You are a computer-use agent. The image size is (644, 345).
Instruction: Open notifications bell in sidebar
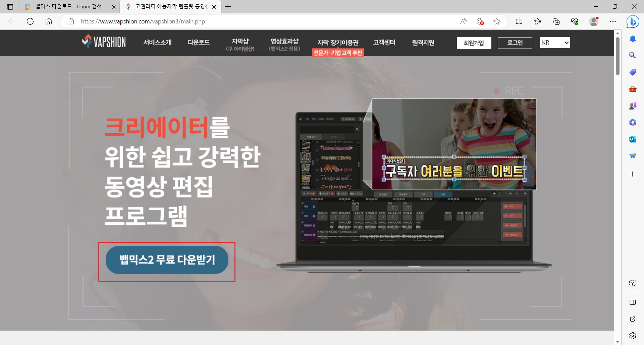(x=633, y=39)
